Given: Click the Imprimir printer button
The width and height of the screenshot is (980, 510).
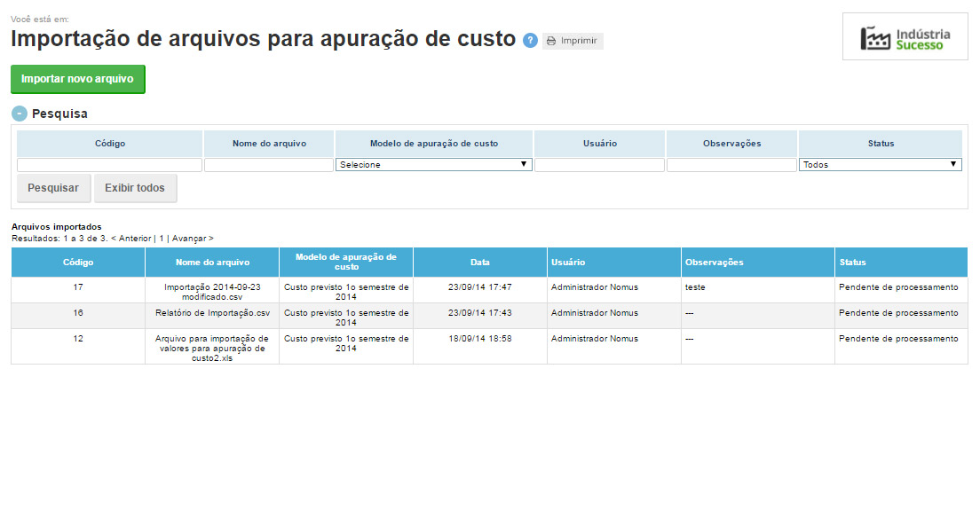Looking at the screenshot, I should (573, 41).
